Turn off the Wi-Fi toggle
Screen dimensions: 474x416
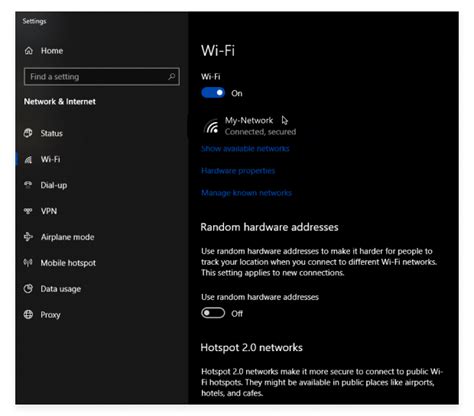point(213,93)
